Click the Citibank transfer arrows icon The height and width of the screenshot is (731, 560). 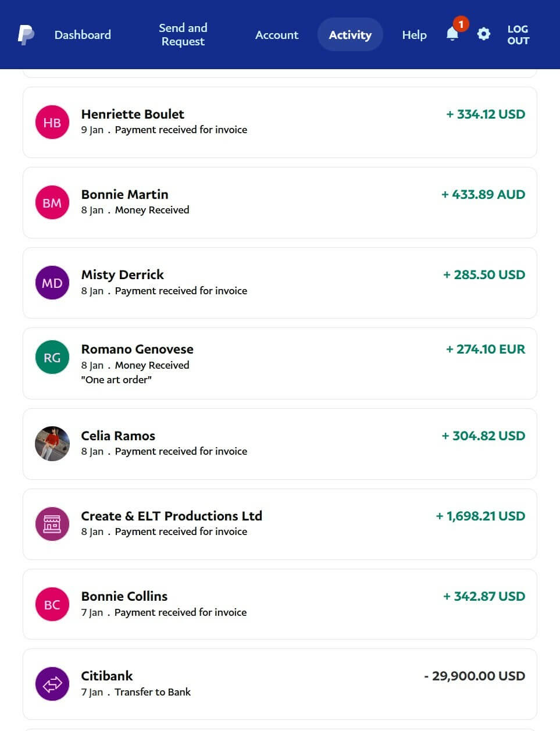pos(52,684)
